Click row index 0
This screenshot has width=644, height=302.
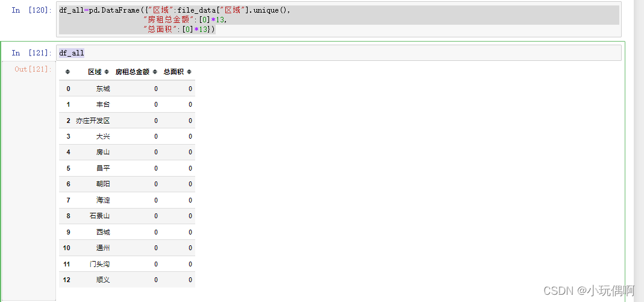point(68,89)
